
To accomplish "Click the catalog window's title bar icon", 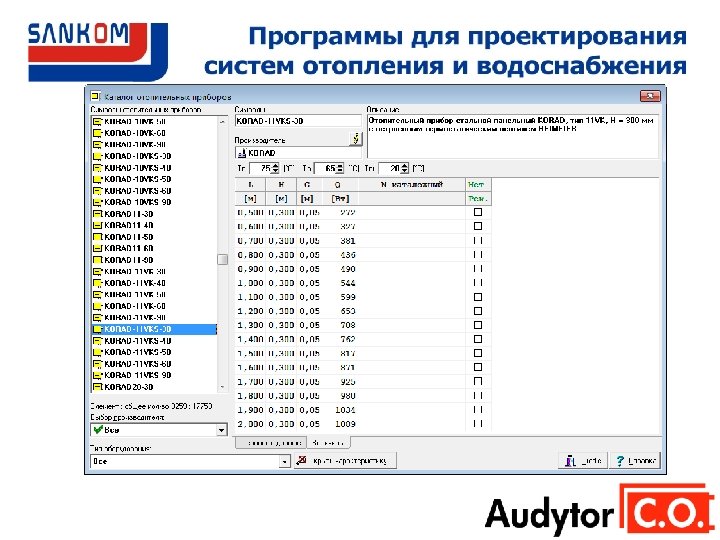I will [95, 96].
